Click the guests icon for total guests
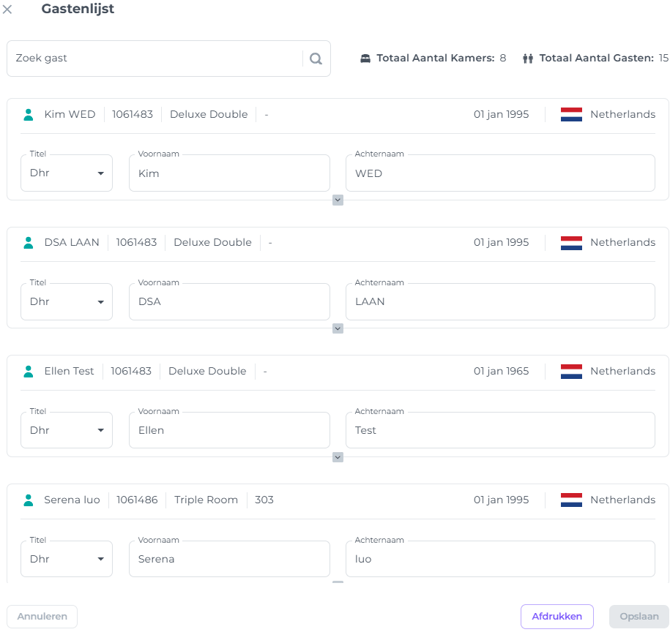The width and height of the screenshot is (670, 643). tap(528, 59)
